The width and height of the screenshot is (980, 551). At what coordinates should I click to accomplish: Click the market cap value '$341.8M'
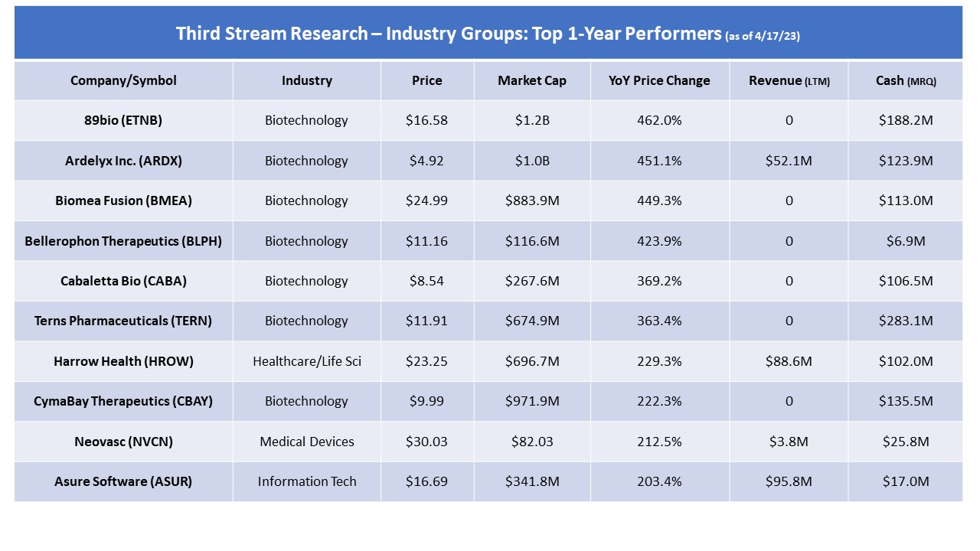click(x=532, y=481)
